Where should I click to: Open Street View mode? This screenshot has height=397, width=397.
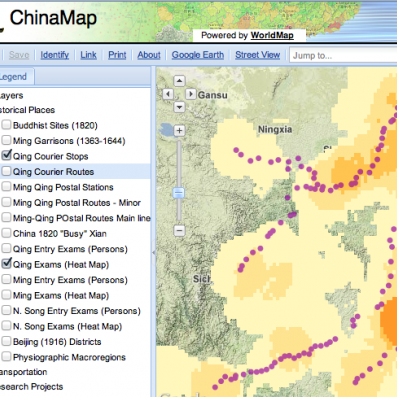click(257, 55)
